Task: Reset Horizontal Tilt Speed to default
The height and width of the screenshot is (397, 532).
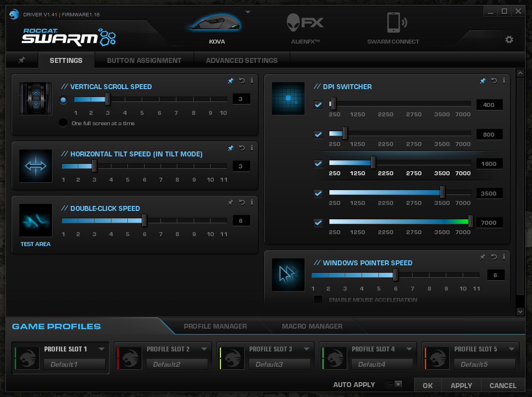Action: (x=242, y=148)
